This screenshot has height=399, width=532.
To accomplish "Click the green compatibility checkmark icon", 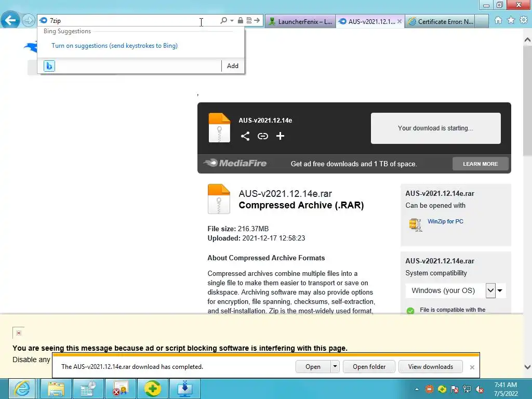I will click(x=410, y=311).
